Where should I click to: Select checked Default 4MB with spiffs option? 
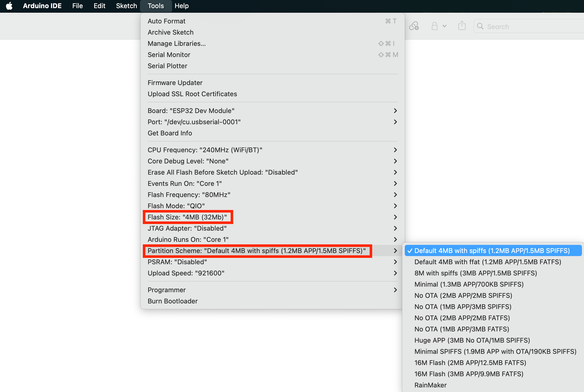pyautogui.click(x=492, y=251)
